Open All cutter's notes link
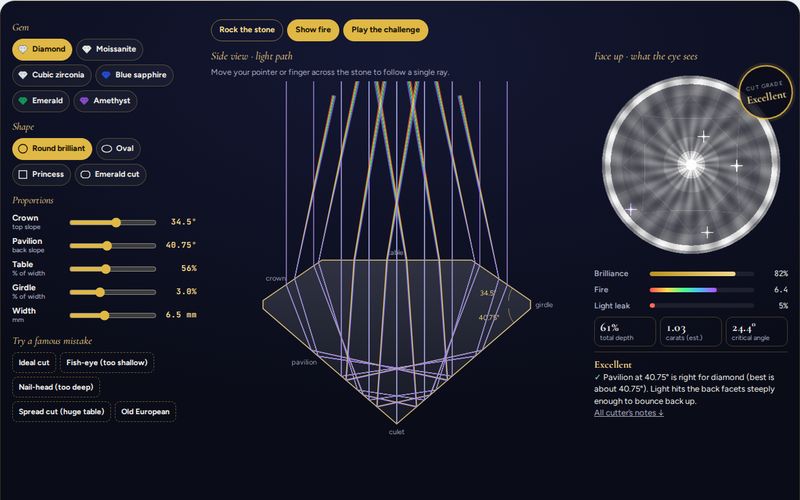This screenshot has height=500, width=800. 629,413
